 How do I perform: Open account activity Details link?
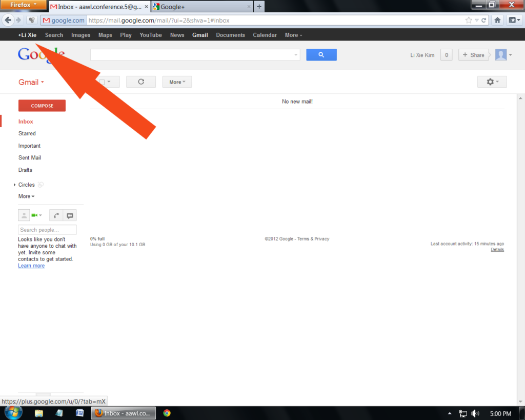[497, 250]
